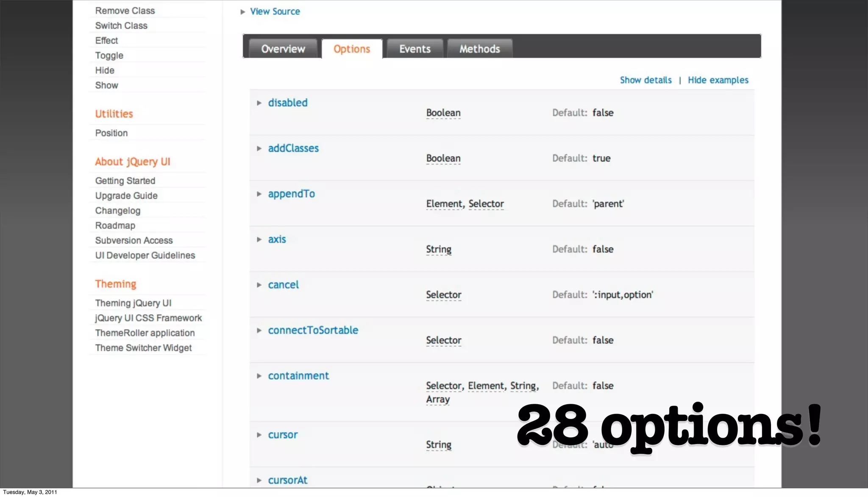The image size is (868, 497).
Task: Open the Upgrade Guide link
Action: click(126, 196)
